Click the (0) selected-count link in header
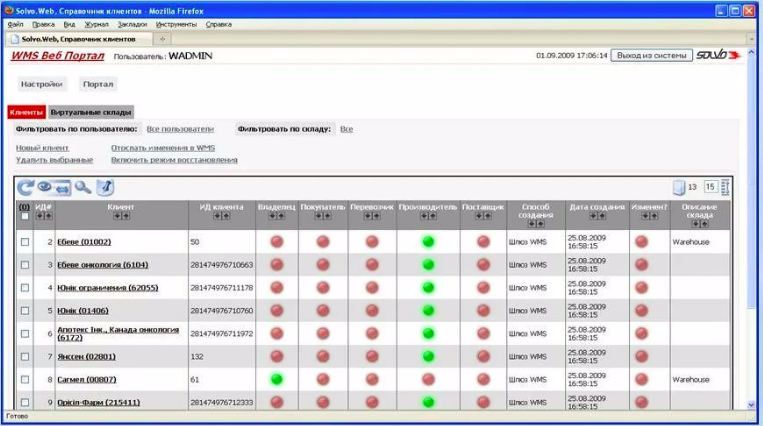 [x=24, y=207]
